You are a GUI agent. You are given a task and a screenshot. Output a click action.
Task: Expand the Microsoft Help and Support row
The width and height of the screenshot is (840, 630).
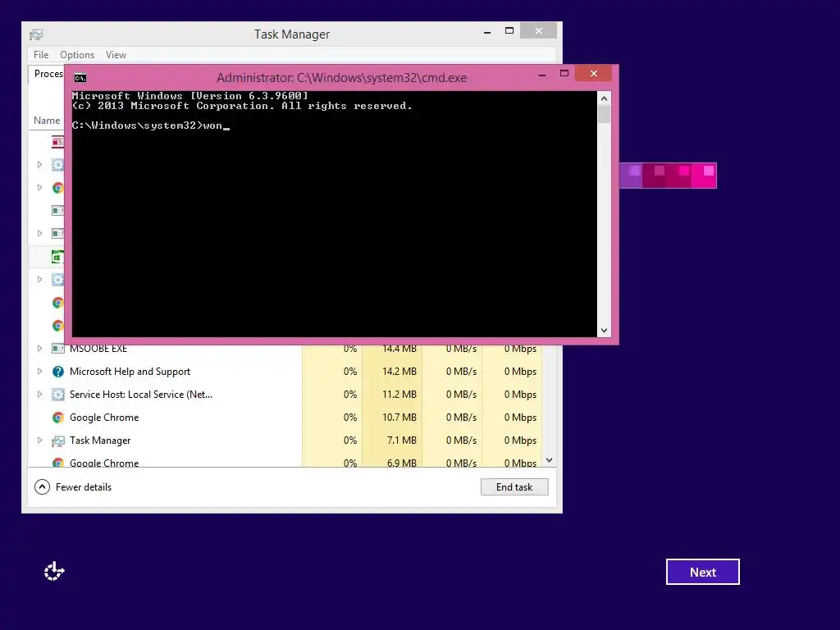[39, 372]
